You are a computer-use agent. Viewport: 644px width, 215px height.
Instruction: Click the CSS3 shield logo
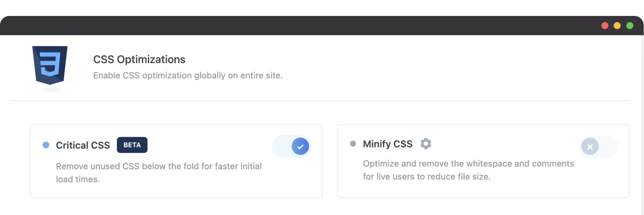[x=50, y=65]
